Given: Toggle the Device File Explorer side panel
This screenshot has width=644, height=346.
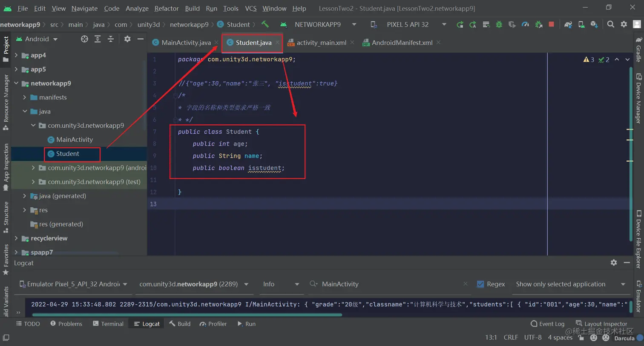Looking at the screenshot, I should [638, 239].
